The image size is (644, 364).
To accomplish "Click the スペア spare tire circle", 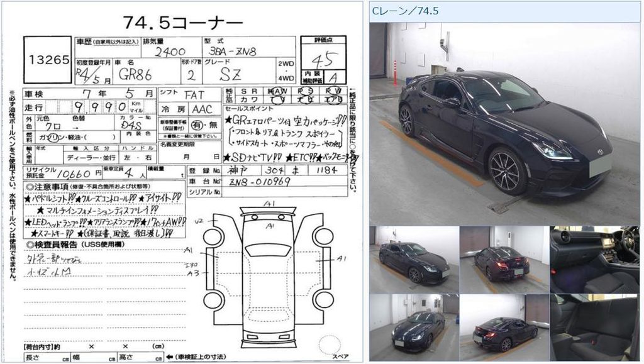I will tap(330, 345).
